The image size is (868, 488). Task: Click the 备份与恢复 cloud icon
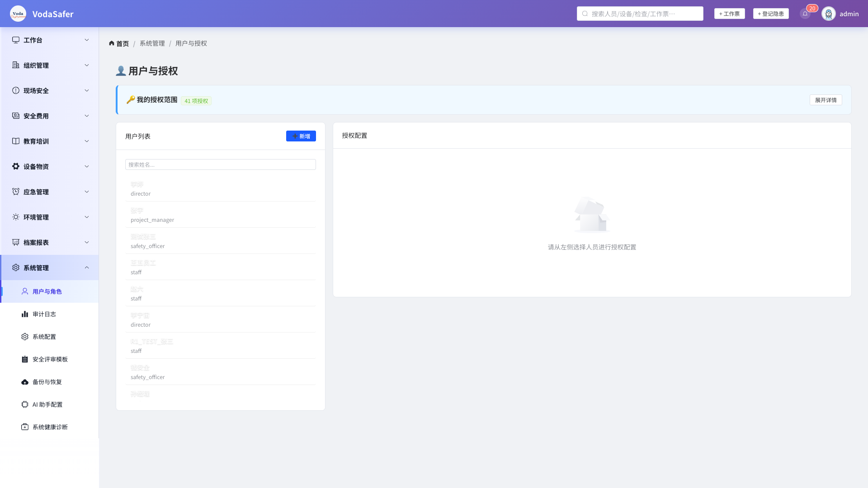(x=25, y=382)
